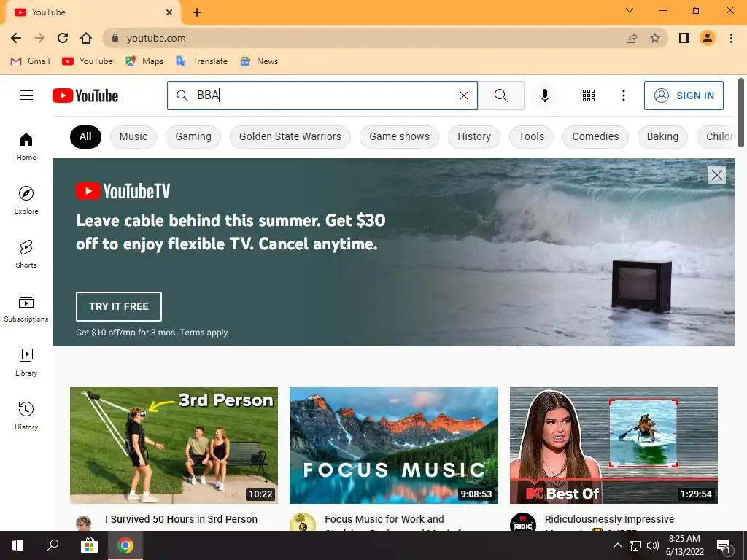Go back with Chrome's back arrow

point(16,38)
